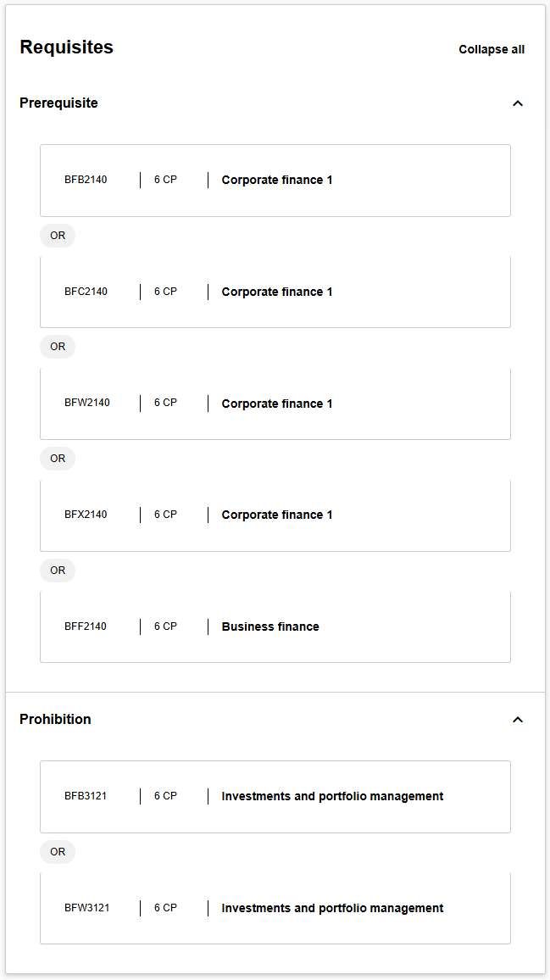Click the BFW3121 unit code

coord(86,908)
